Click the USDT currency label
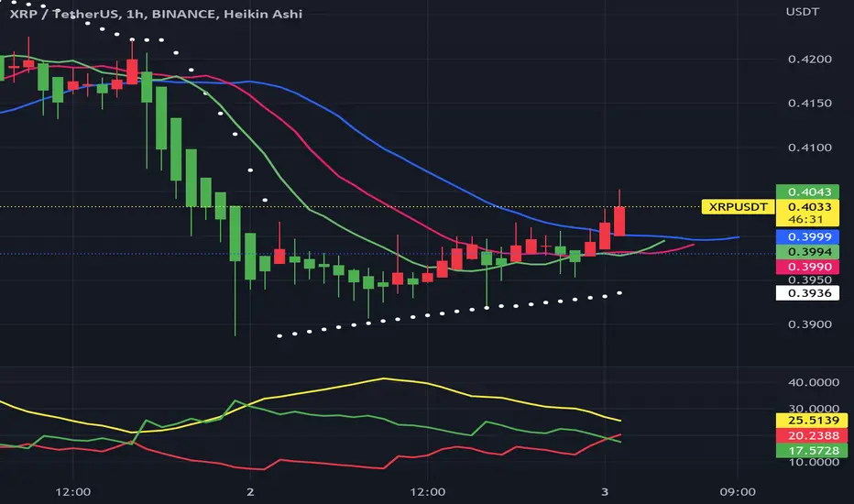854x504 pixels. pos(803,11)
